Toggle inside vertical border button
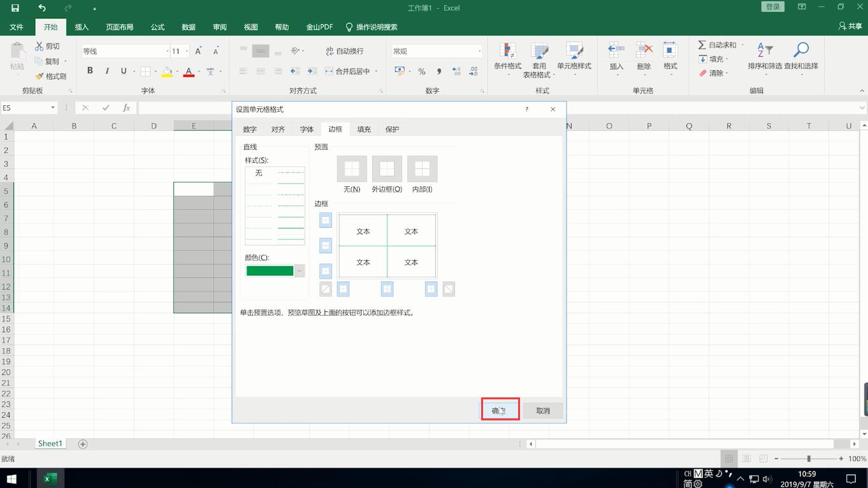This screenshot has width=868, height=488. click(387, 289)
